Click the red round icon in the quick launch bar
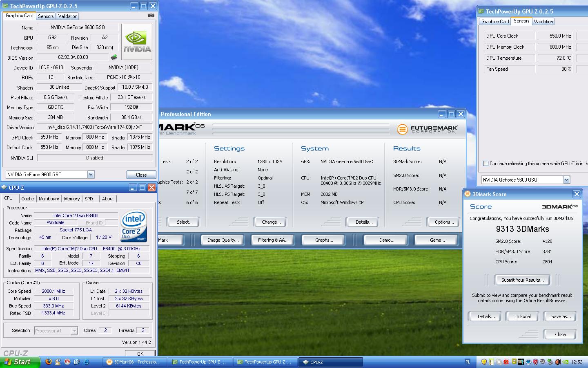This screenshot has width=588, height=368. (x=67, y=361)
